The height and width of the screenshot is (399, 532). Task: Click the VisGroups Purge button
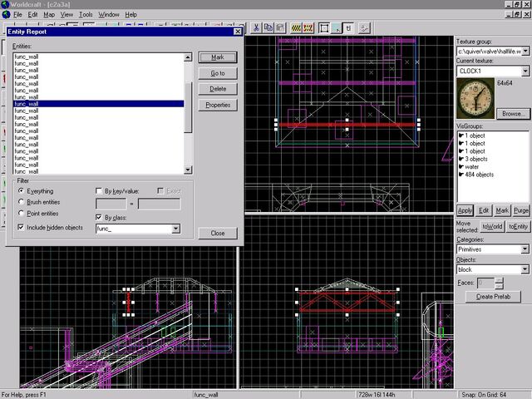[521, 210]
